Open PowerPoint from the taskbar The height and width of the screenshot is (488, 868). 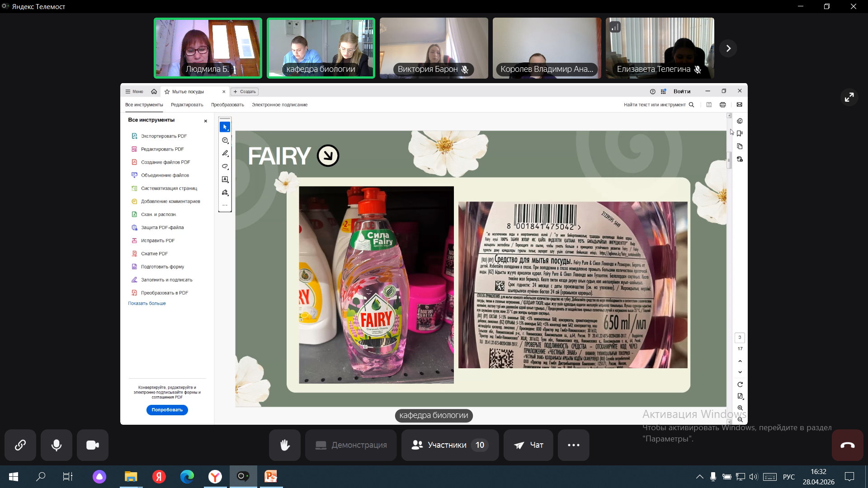coord(271,476)
